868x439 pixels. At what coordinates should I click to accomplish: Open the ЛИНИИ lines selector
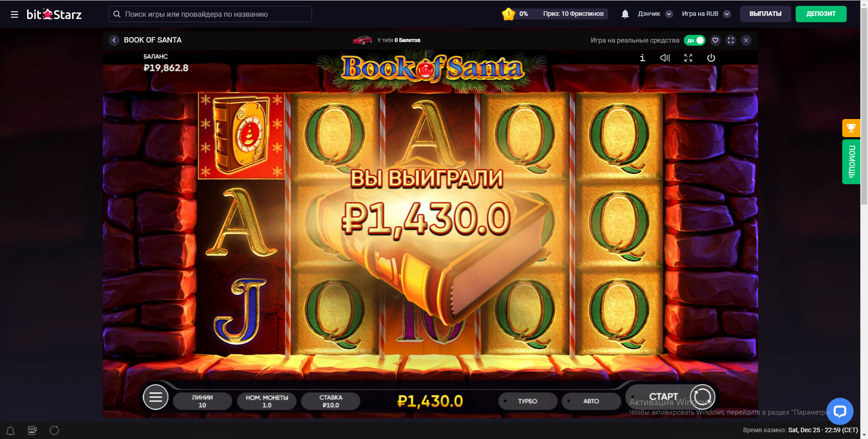(202, 401)
